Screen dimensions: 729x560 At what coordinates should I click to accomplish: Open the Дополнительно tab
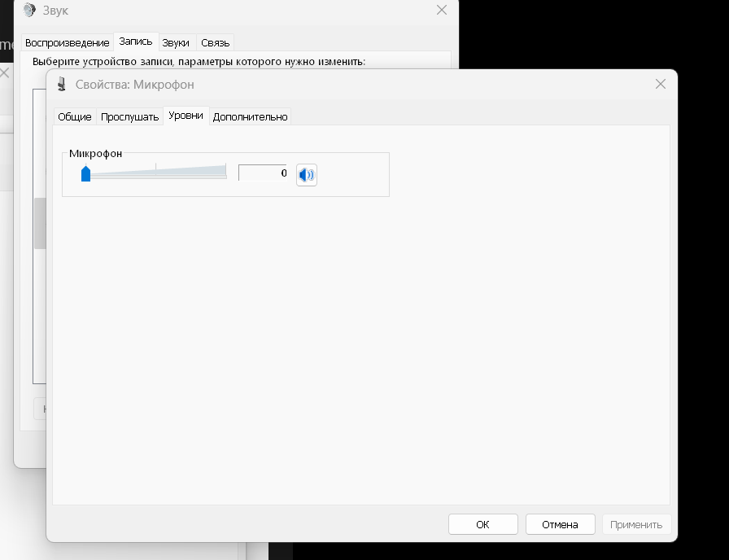tap(250, 116)
